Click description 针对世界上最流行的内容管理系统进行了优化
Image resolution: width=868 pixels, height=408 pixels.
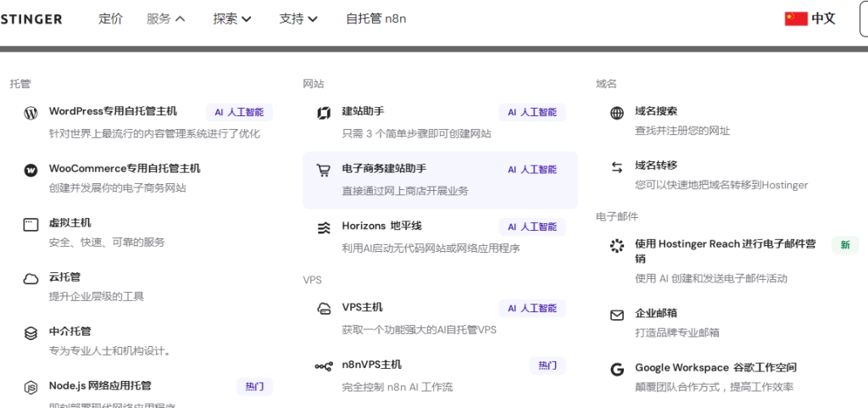(x=154, y=134)
